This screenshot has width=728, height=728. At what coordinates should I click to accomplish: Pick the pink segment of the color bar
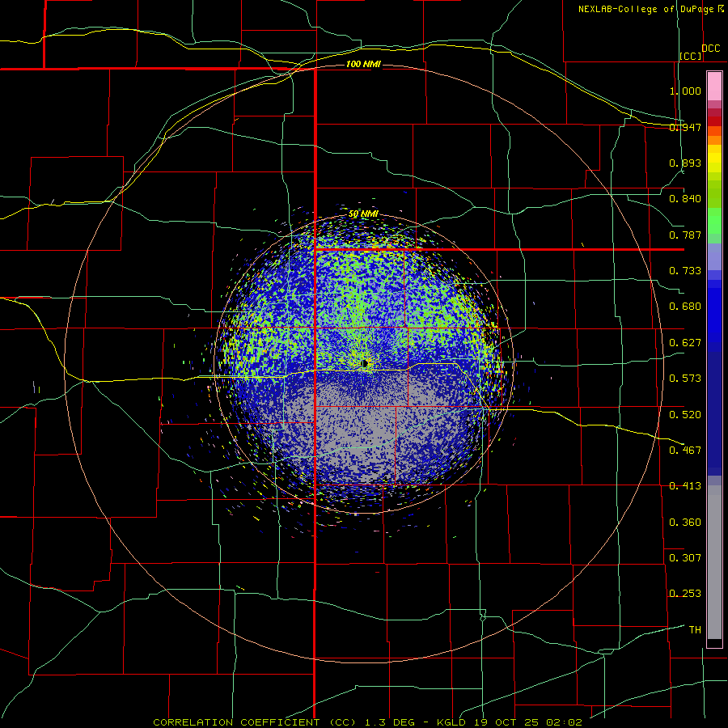(714, 87)
